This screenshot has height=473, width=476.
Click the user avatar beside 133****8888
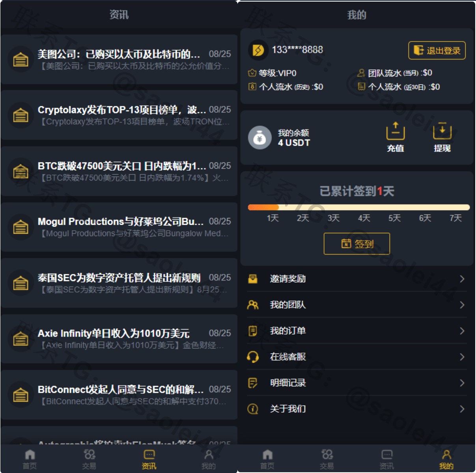click(x=258, y=50)
